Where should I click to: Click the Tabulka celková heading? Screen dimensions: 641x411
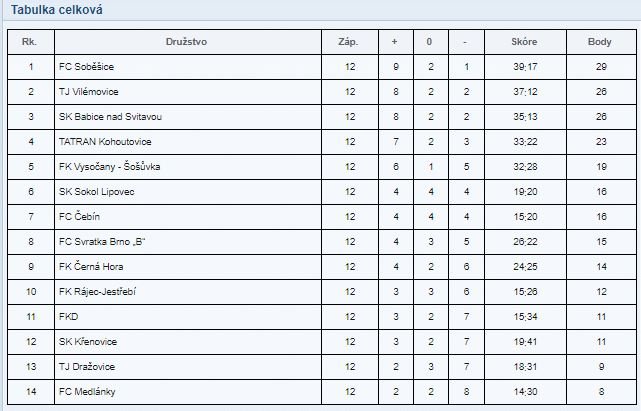[56, 9]
